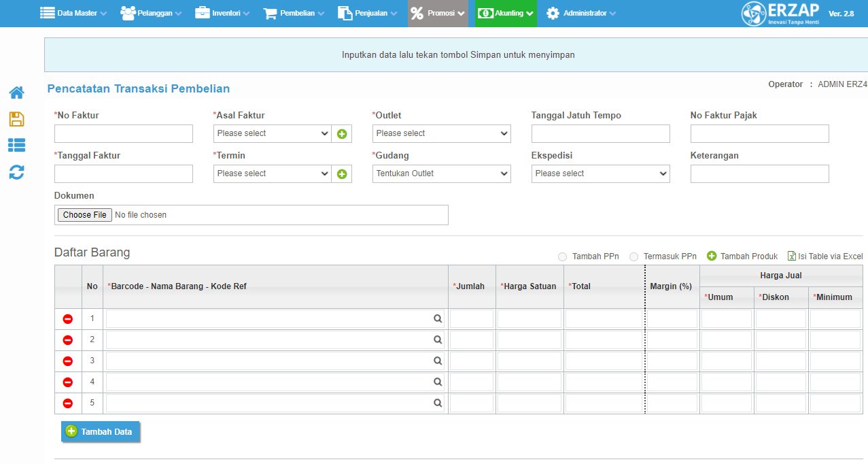Add new Asal Faktur with plus icon
Viewport: 868px width, 464px height.
[x=342, y=134]
